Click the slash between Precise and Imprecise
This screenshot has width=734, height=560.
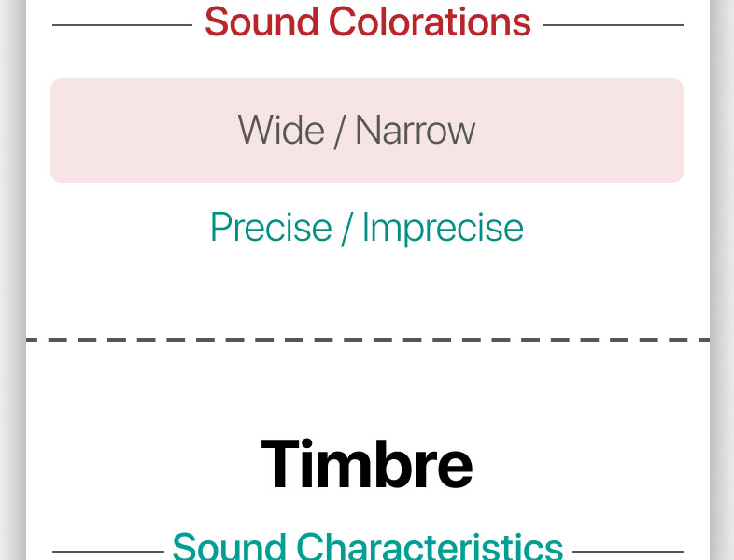point(346,229)
